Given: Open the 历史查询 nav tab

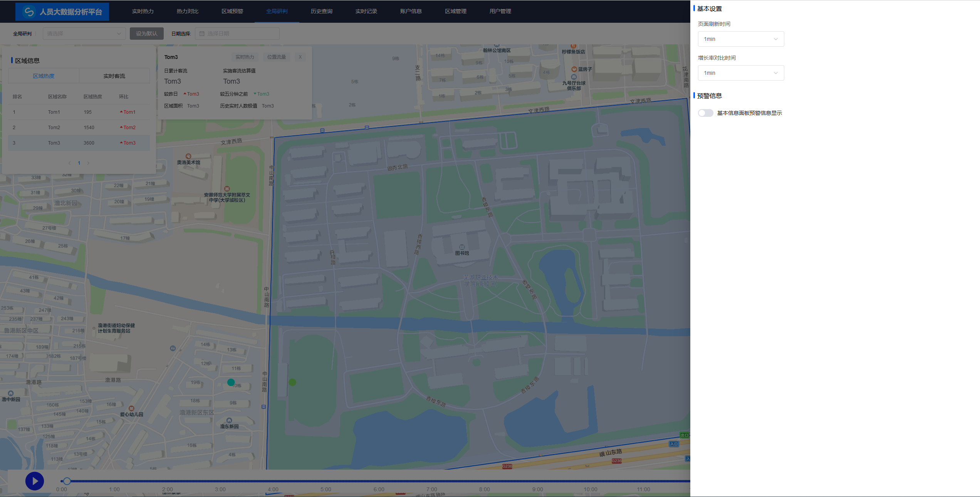Looking at the screenshot, I should click(322, 11).
